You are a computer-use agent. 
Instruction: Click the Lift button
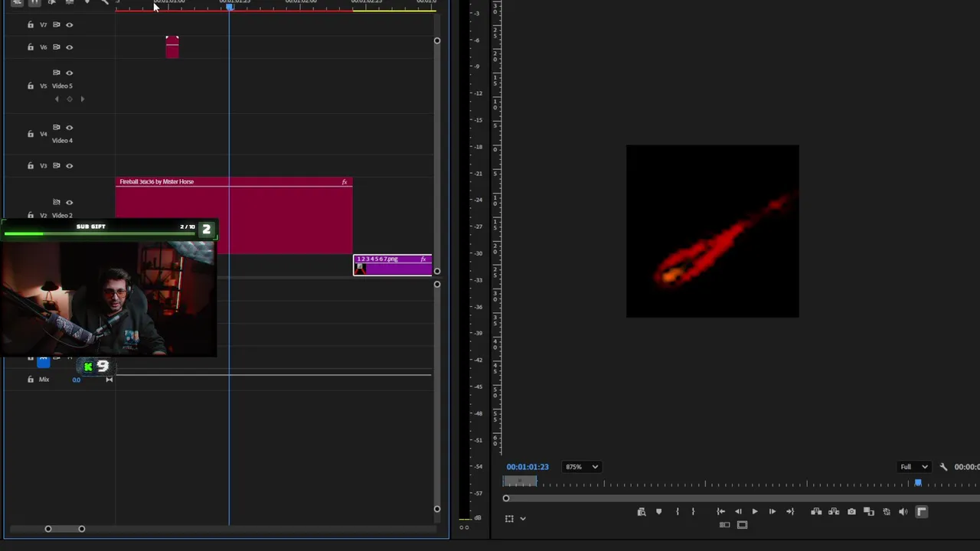(x=816, y=512)
